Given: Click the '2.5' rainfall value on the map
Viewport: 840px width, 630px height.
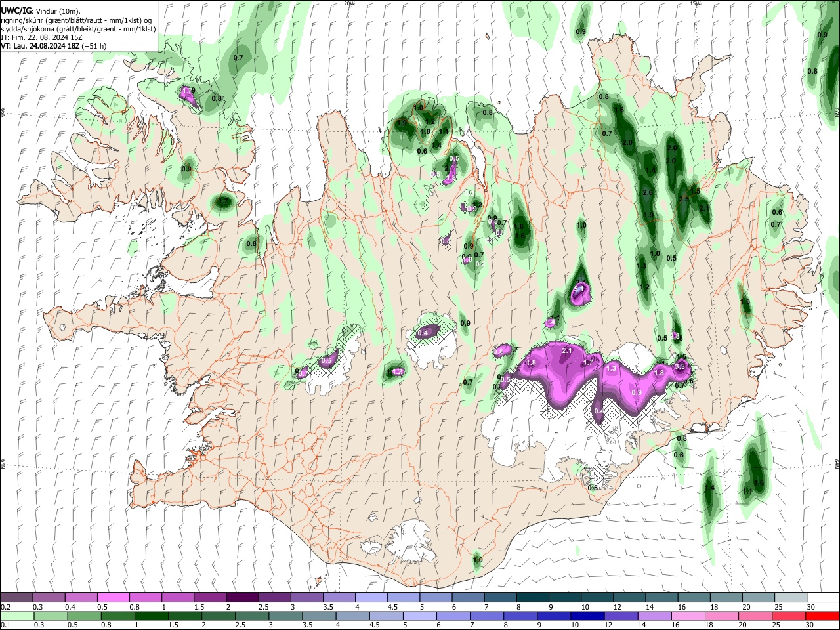Looking at the screenshot, I should point(683,199).
